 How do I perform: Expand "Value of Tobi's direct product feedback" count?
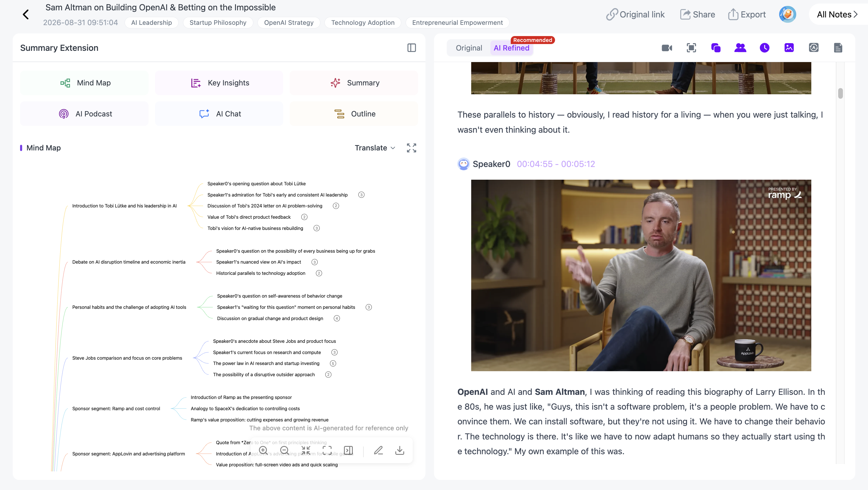tap(304, 217)
